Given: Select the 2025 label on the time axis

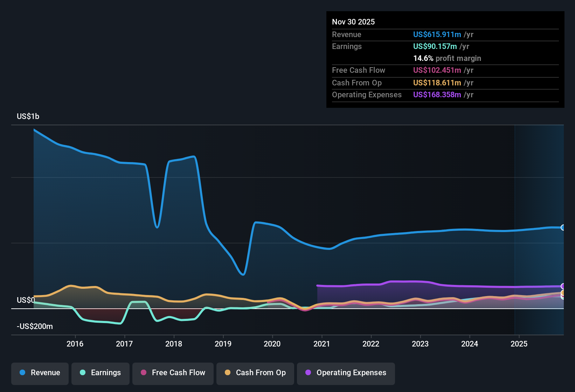Looking at the screenshot, I should 520,344.
